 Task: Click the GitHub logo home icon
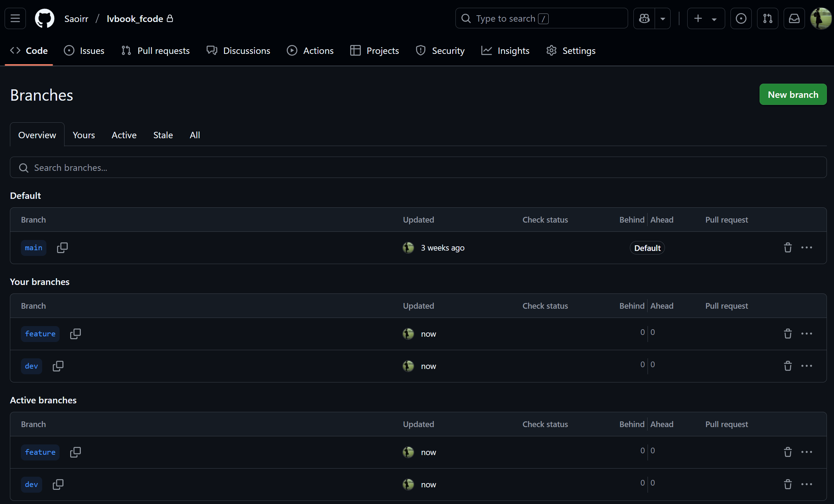point(45,18)
